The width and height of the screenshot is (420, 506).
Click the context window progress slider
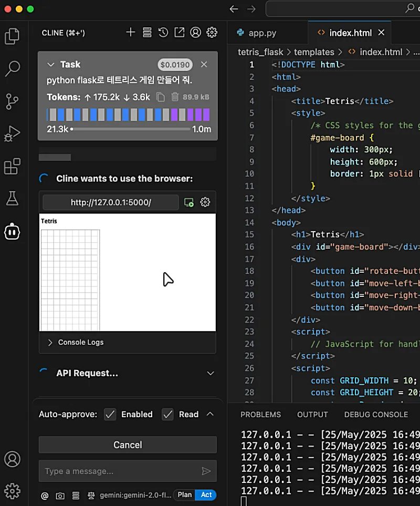pyautogui.click(x=130, y=129)
